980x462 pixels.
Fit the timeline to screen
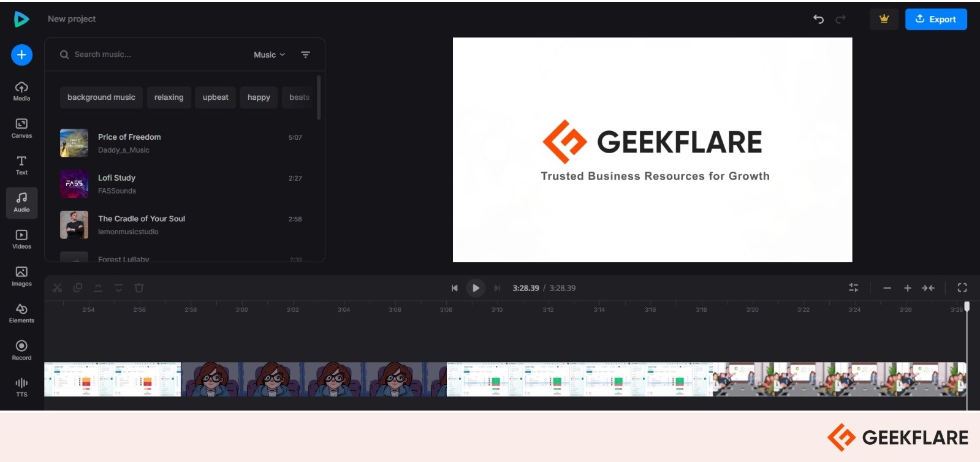point(928,288)
